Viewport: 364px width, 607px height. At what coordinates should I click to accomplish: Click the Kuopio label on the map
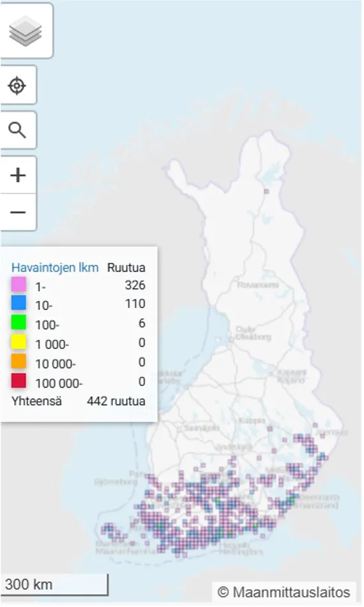252,420
